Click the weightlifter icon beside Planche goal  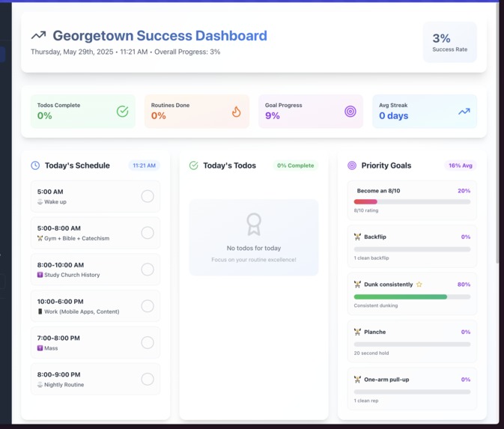(x=357, y=332)
